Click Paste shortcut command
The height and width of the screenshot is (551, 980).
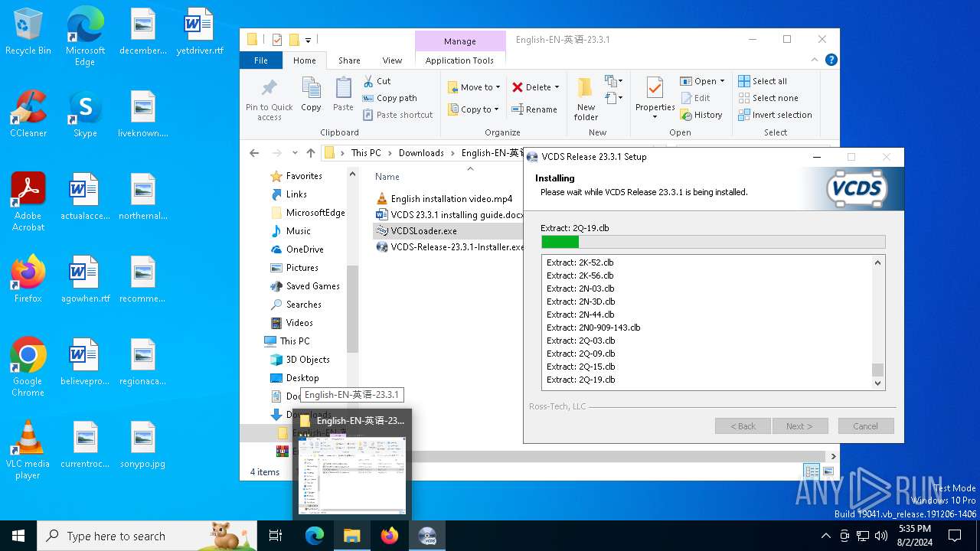point(397,115)
